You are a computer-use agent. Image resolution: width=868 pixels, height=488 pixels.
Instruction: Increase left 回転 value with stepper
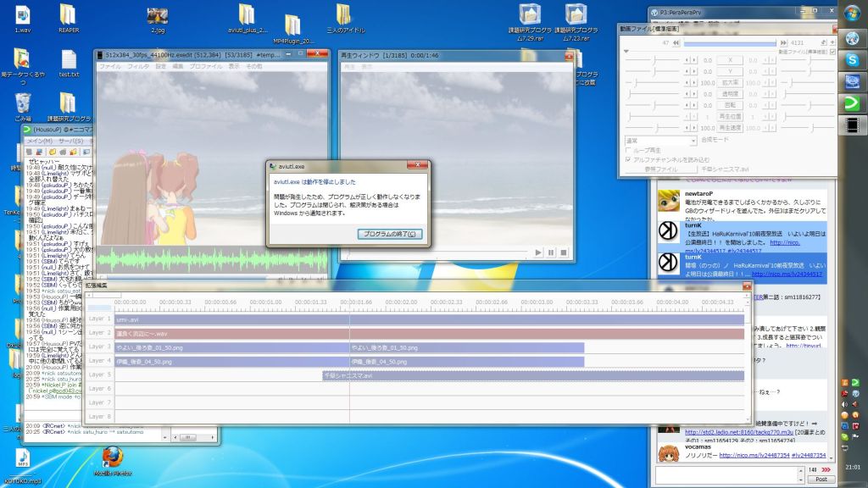694,105
